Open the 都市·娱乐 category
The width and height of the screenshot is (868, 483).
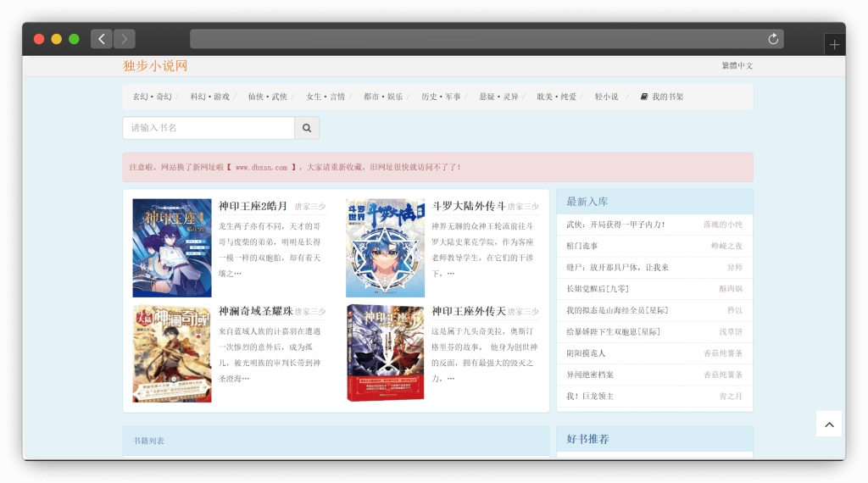click(x=383, y=97)
